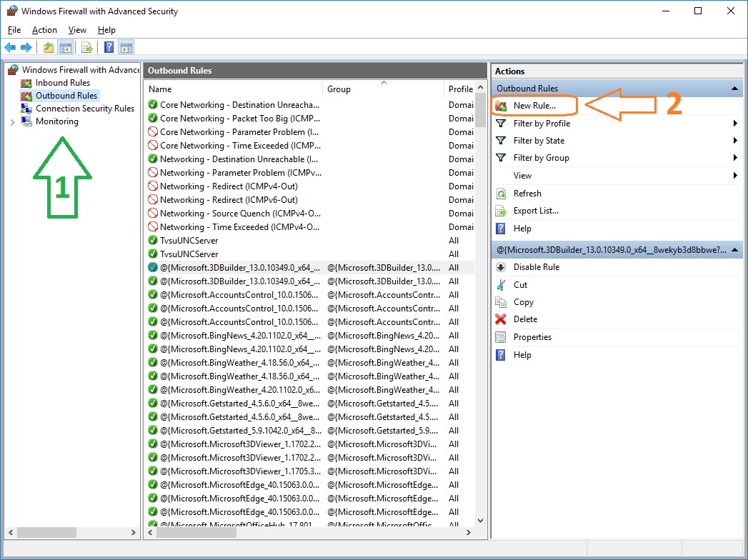Viewport: 748px width, 560px height.
Task: Click the rules list vertical scrollbar thumb
Action: point(481,111)
